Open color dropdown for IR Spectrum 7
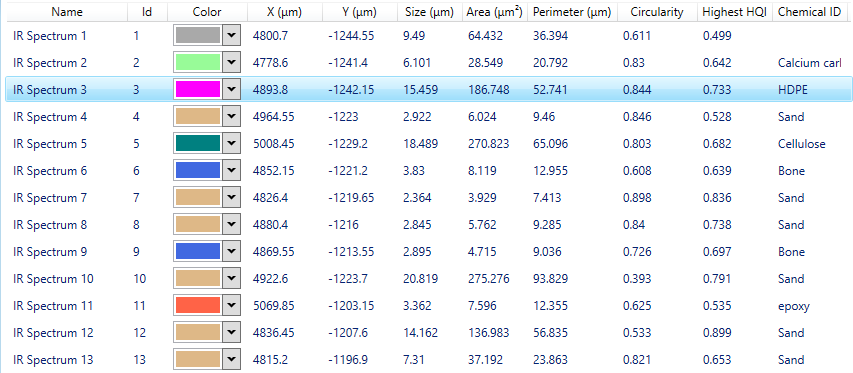 pos(232,197)
